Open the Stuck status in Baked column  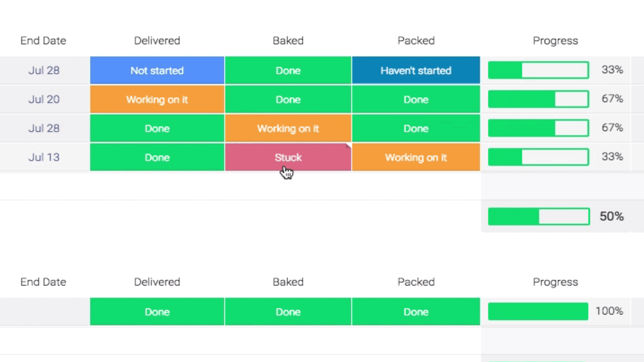(x=288, y=157)
